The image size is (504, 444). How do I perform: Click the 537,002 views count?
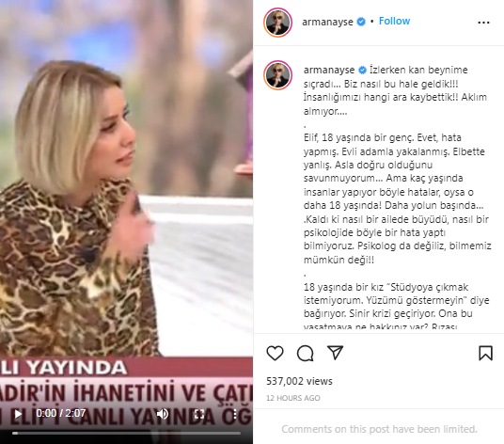click(299, 381)
